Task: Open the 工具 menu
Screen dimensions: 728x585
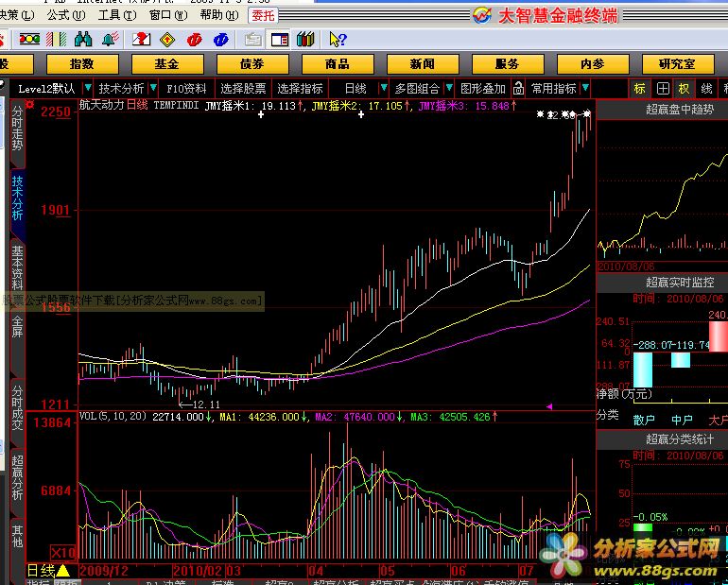Action: point(117,15)
